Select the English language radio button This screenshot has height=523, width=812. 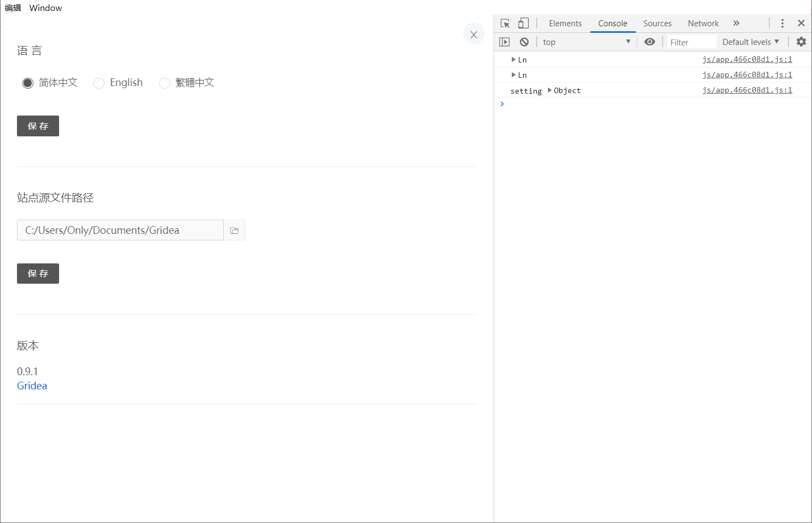tap(99, 83)
